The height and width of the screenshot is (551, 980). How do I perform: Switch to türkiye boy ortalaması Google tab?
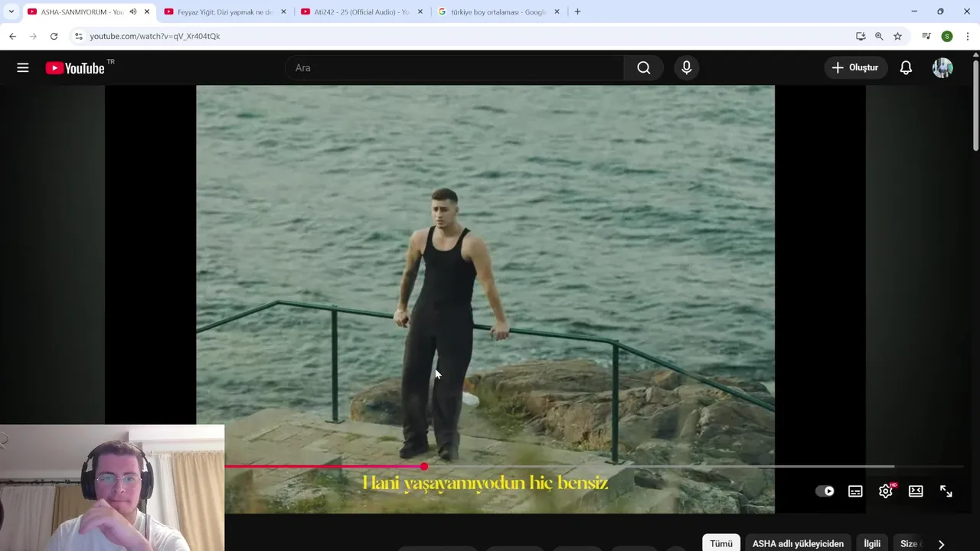[498, 11]
